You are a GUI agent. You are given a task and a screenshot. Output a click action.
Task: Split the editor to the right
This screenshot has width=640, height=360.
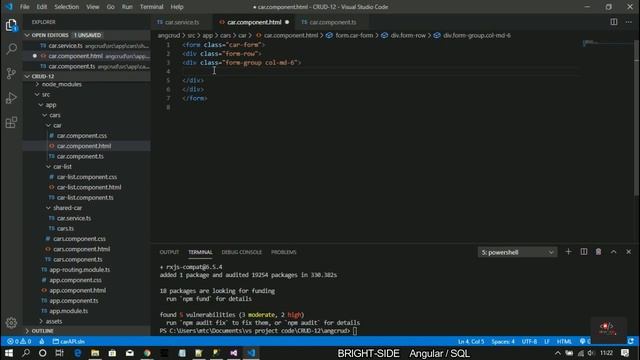[613, 22]
